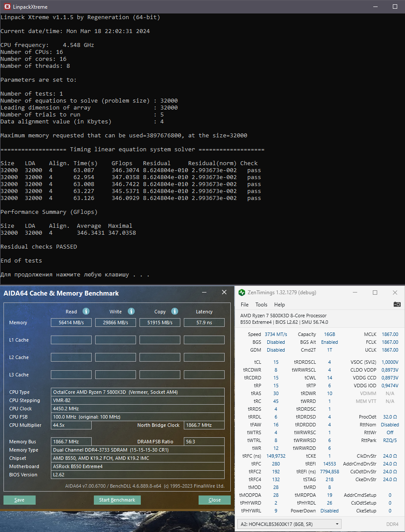Viewport: 405px width, 532px height.
Task: Click the Memory Type field DDR4-3733 SDRAM
Action: pyautogui.click(x=138, y=450)
